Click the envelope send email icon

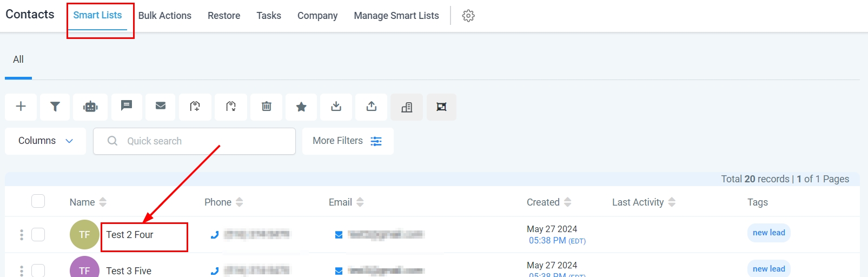161,106
